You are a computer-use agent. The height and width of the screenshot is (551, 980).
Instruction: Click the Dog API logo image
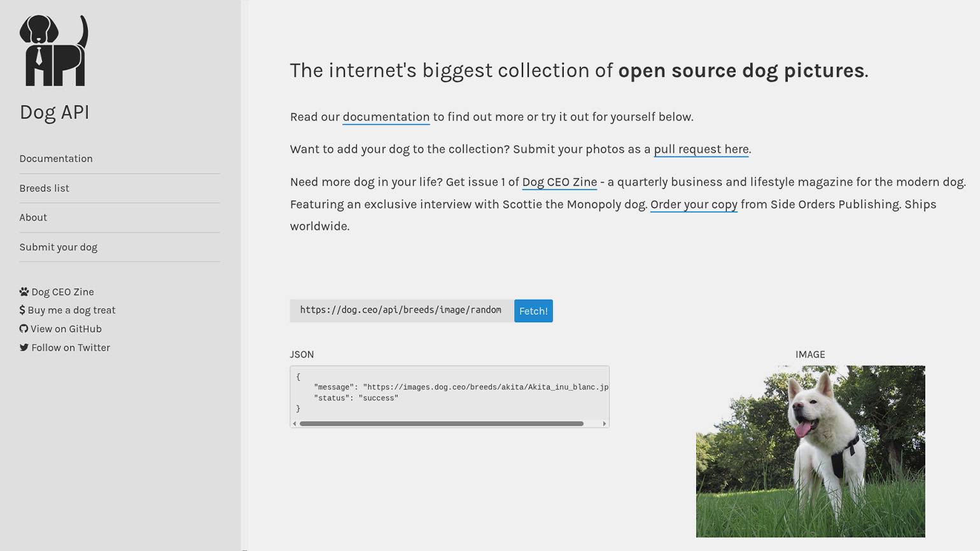pyautogui.click(x=54, y=51)
